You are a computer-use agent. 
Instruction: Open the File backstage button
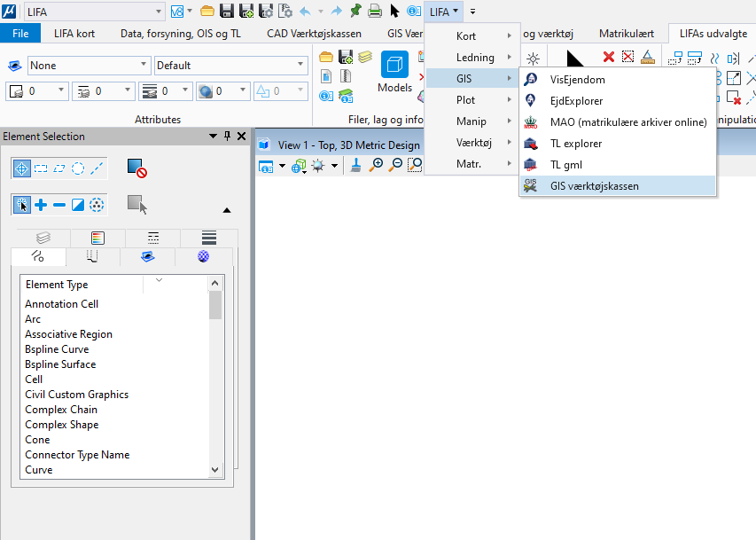[x=20, y=34]
